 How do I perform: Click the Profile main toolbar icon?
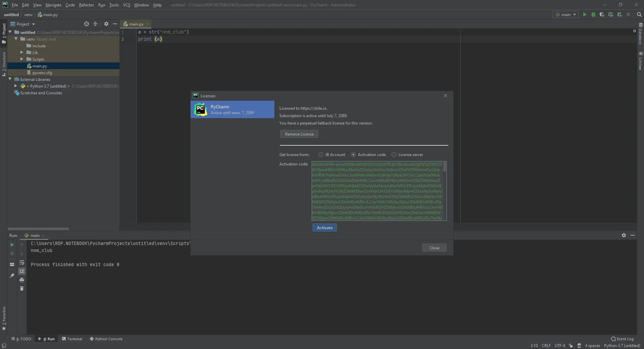click(610, 14)
